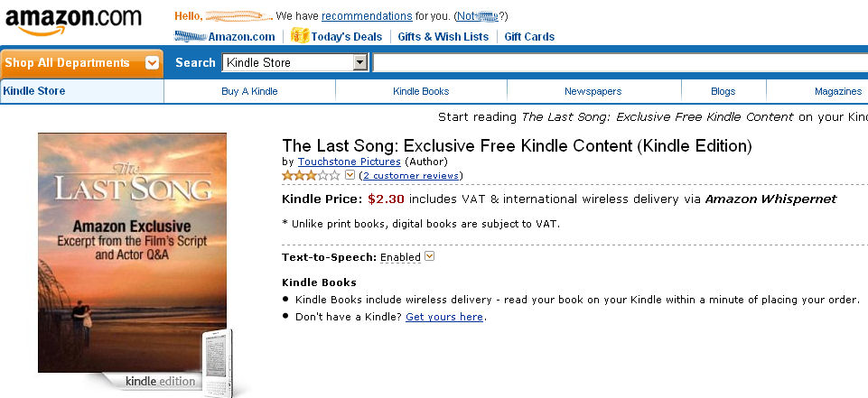The image size is (868, 398).
Task: Open the Buy A Kindle menu item
Action: [x=249, y=91]
